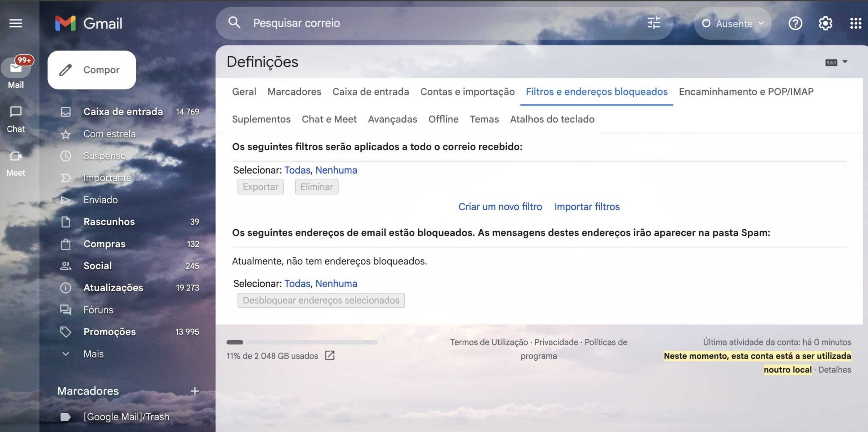Switch to the Contas e importação tab

[x=467, y=92]
